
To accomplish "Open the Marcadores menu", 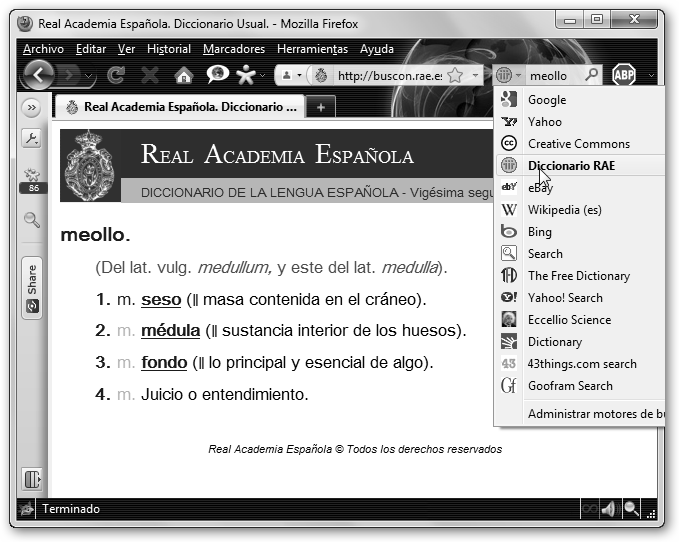I will [233, 49].
